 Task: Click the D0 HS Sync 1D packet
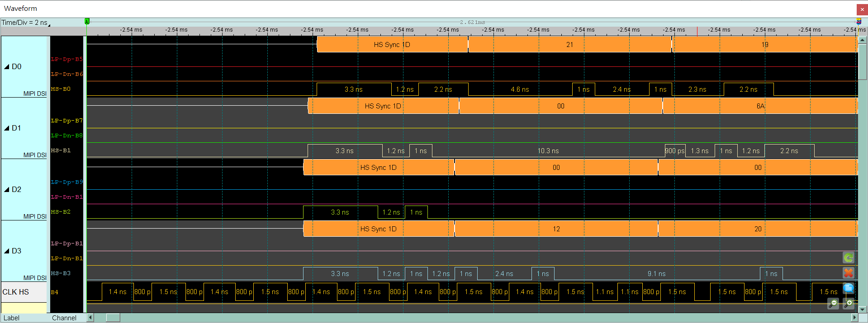pos(392,45)
